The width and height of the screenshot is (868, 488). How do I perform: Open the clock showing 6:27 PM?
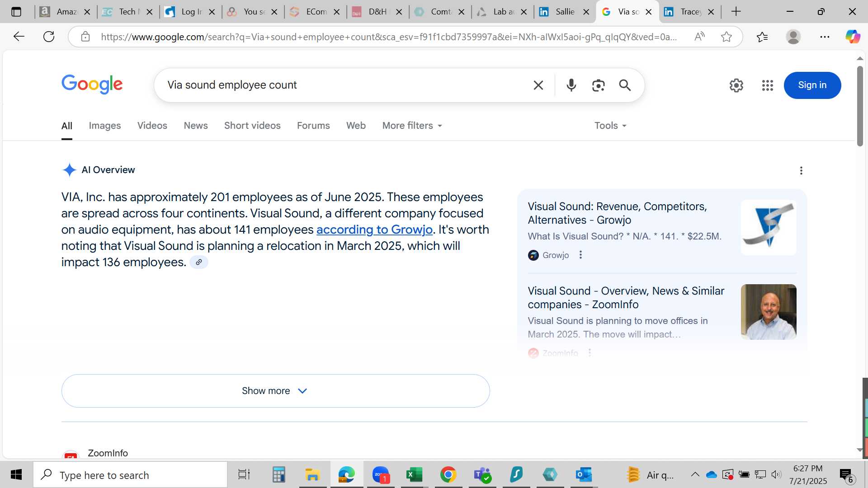(x=808, y=474)
